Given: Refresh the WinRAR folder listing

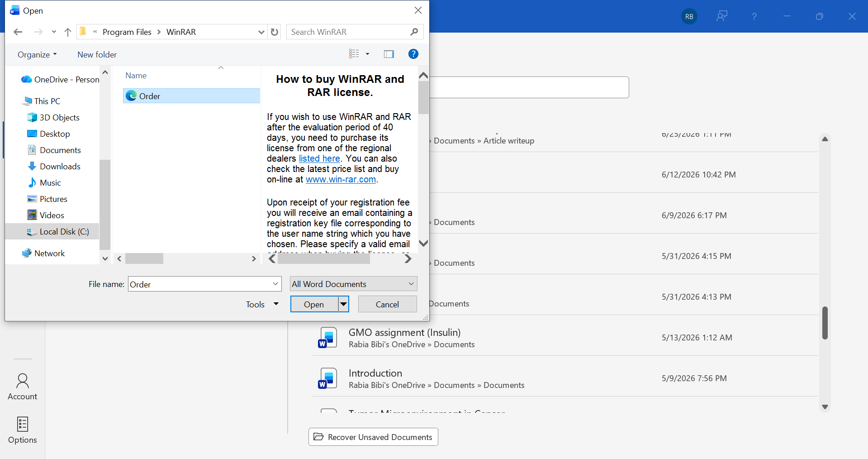Looking at the screenshot, I should (275, 32).
